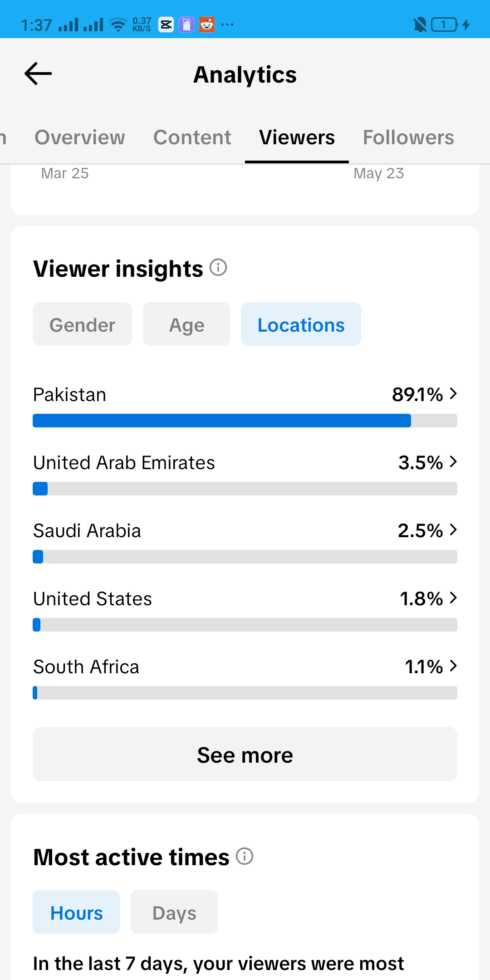
Task: Expand United Arab Emirates chevron
Action: coord(453,461)
